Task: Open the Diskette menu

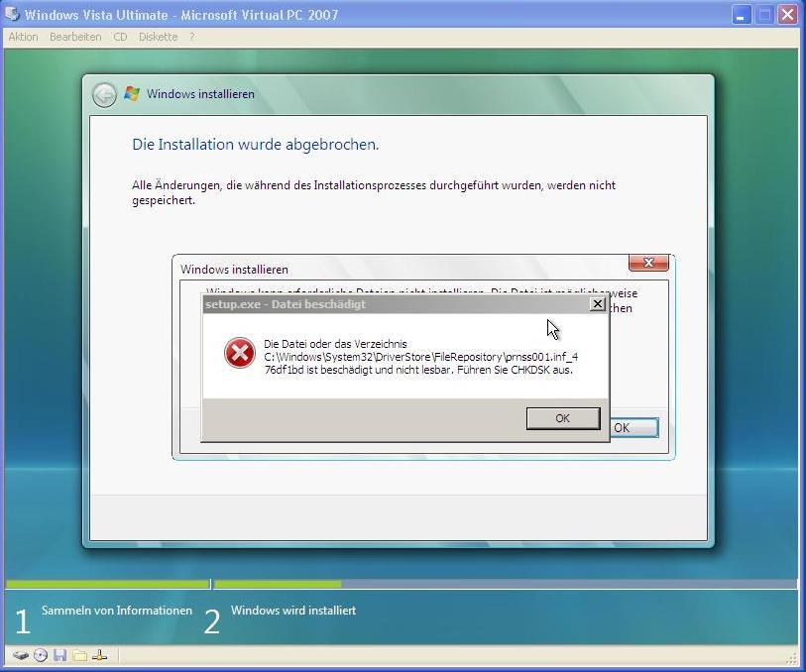Action: [x=158, y=37]
